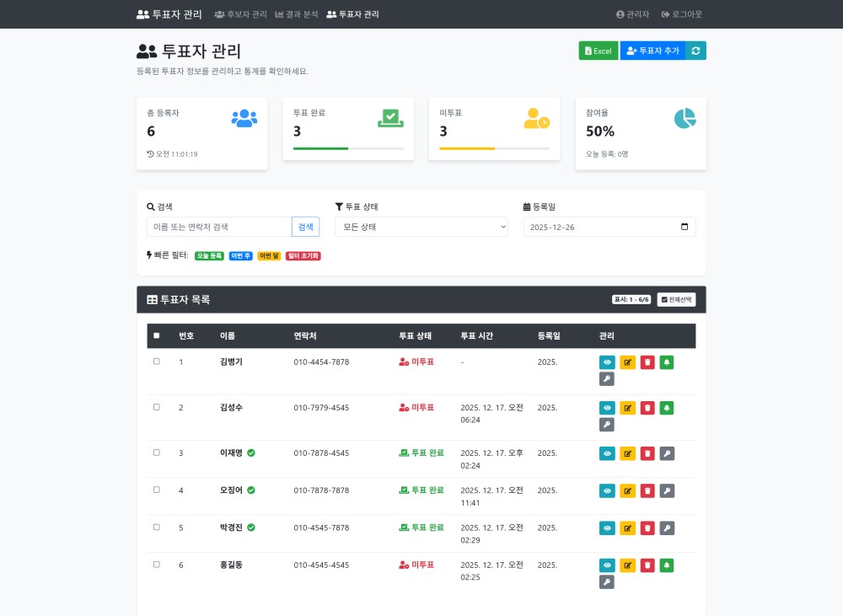Click the 이름 column header
Viewport: 843px width, 616px height.
click(228, 336)
